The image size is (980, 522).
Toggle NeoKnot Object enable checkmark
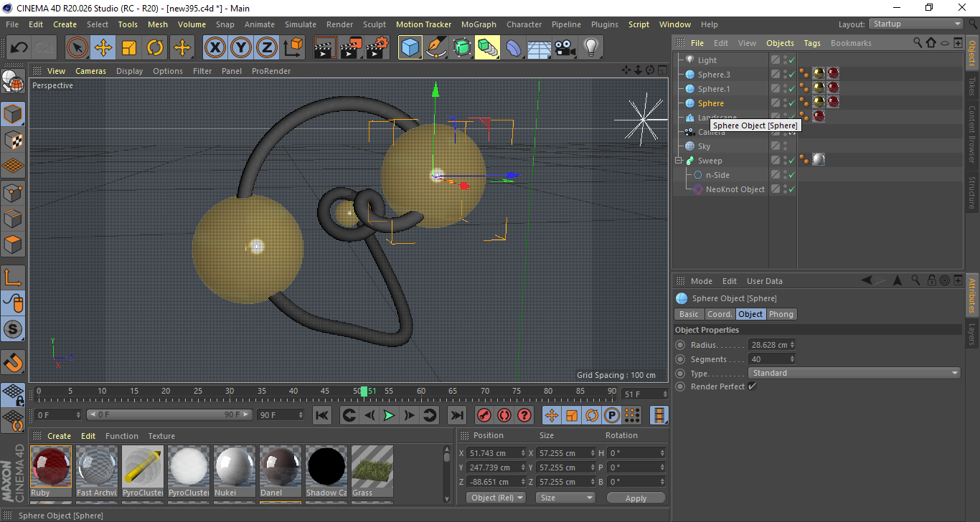[791, 189]
